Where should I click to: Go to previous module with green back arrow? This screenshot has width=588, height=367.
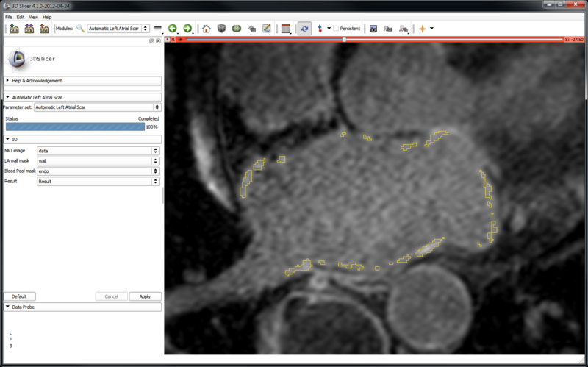173,29
